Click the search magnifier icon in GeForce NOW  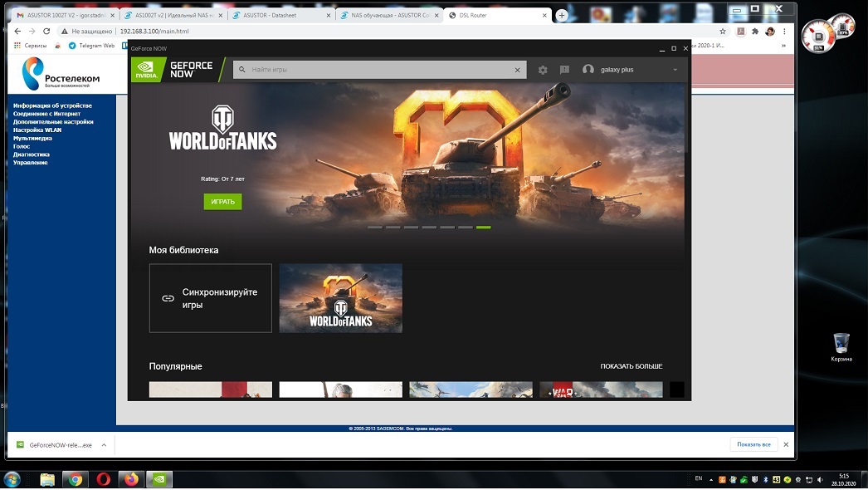[x=242, y=70]
